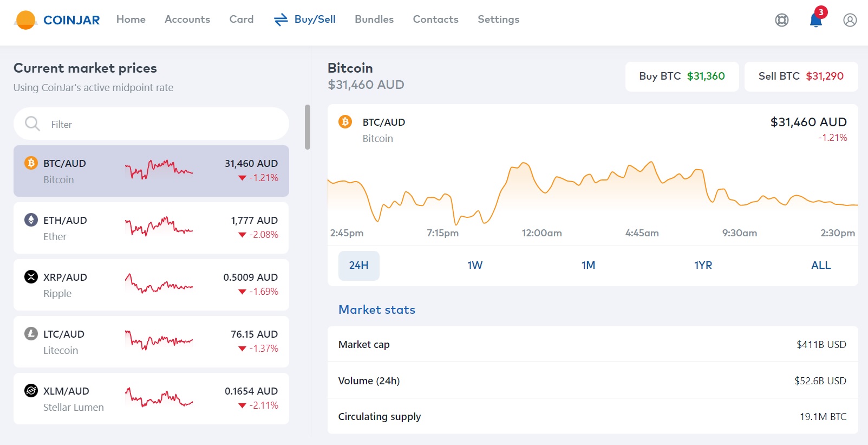The image size is (868, 445).
Task: Click the 'Market cap' row label
Action: coord(364,345)
